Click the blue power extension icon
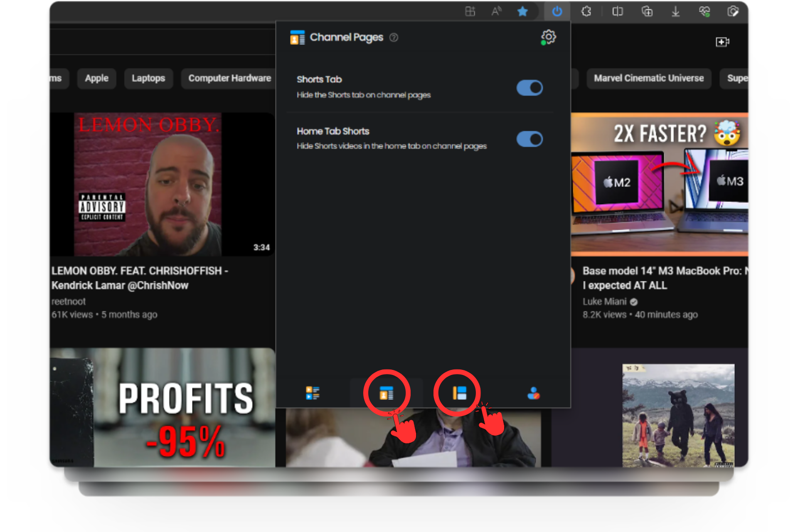Viewport: 798px width, 532px height. tap(557, 11)
